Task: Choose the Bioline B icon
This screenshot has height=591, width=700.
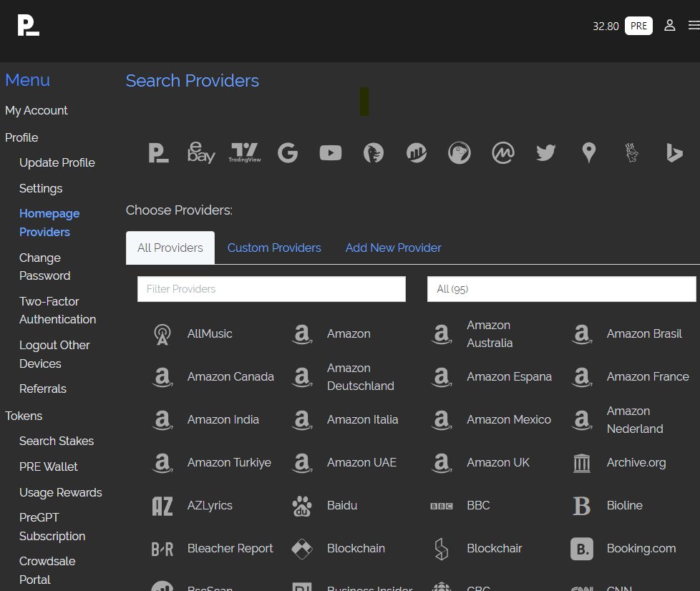Action: tap(582, 506)
